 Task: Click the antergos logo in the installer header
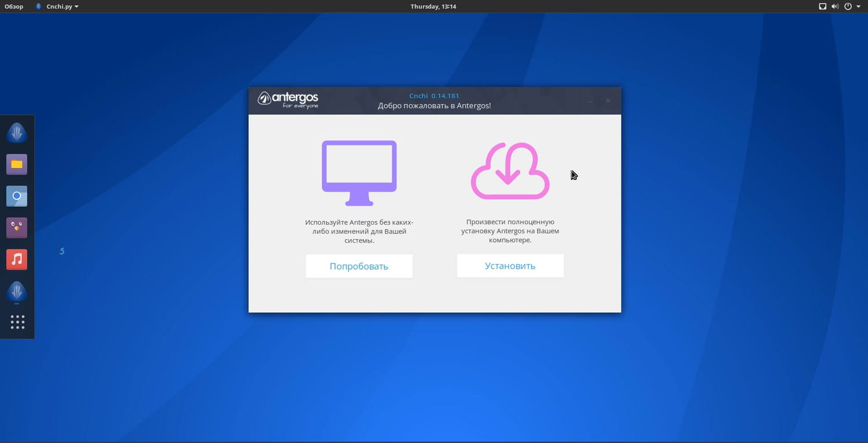click(x=288, y=100)
